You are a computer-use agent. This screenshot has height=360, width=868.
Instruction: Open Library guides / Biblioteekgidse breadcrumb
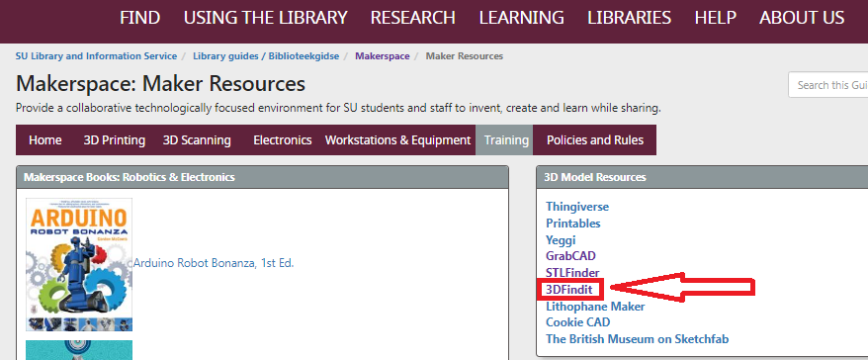pos(266,56)
